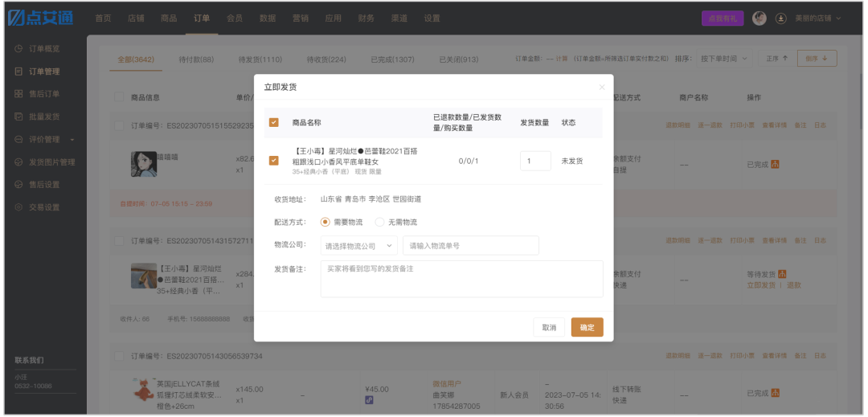
Task: Click 退款 link beside 立即发货
Action: pos(794,285)
